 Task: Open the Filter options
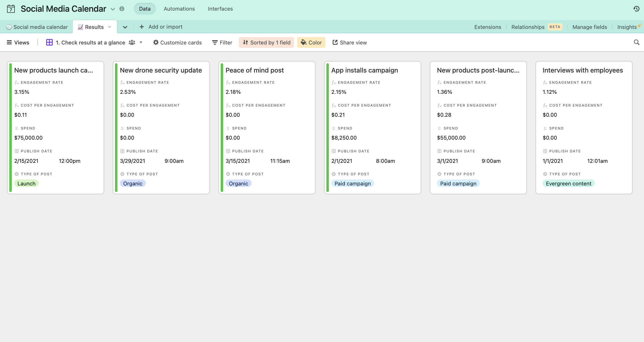(222, 42)
